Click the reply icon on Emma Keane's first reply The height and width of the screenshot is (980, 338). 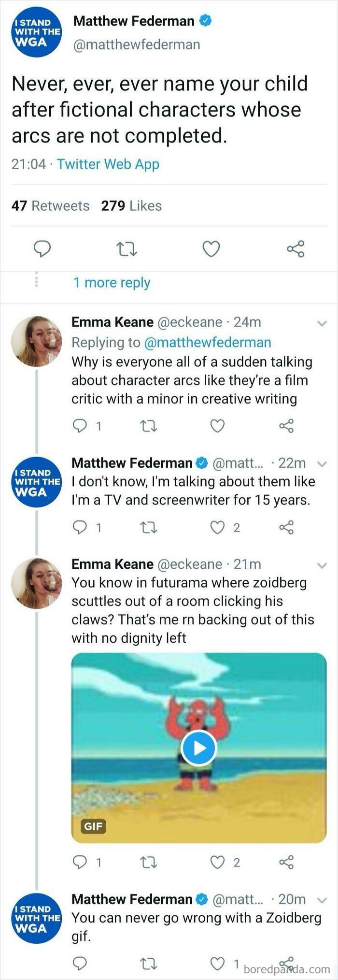[x=79, y=426]
